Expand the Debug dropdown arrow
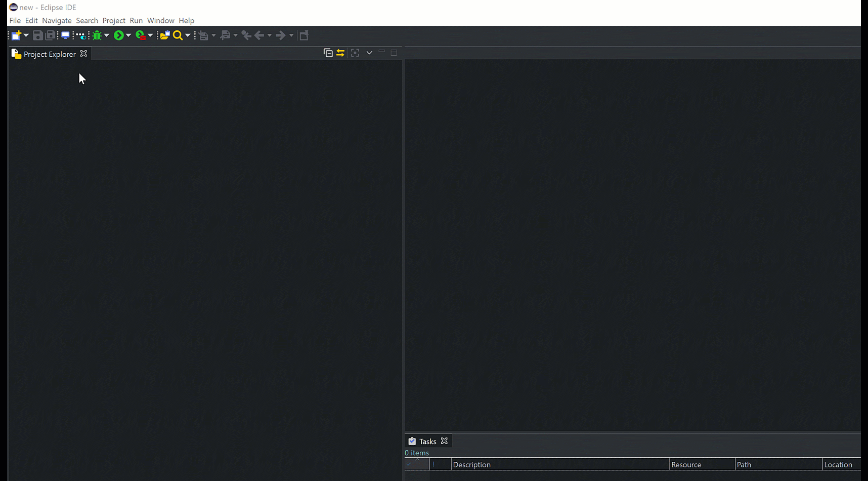868x481 pixels. click(107, 35)
